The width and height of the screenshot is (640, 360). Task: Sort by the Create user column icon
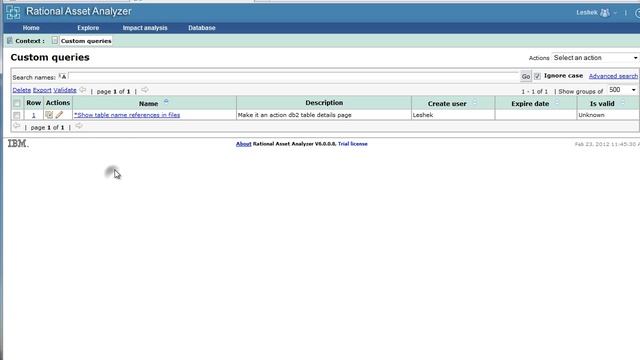(475, 102)
